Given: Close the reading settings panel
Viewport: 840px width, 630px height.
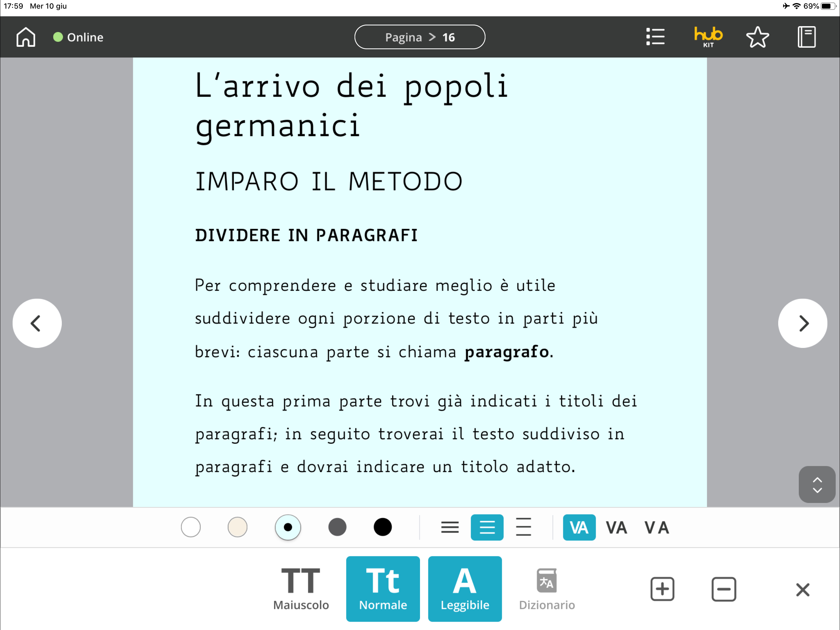Looking at the screenshot, I should pos(802,590).
